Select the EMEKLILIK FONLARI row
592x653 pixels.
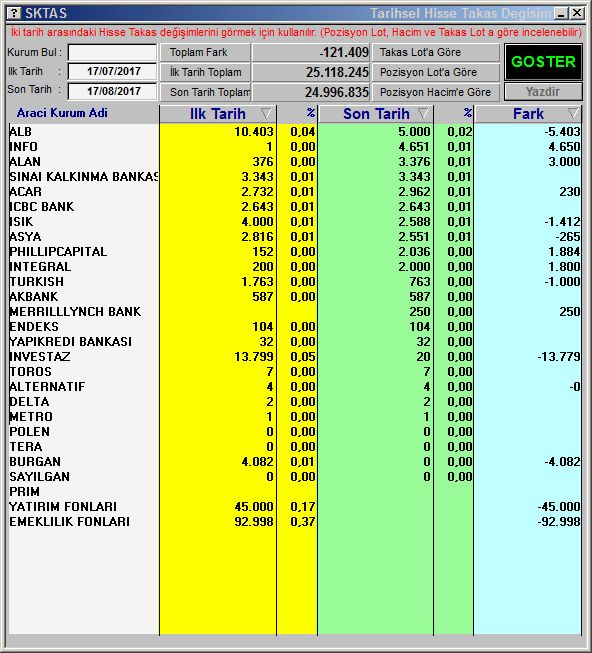pyautogui.click(x=295, y=522)
